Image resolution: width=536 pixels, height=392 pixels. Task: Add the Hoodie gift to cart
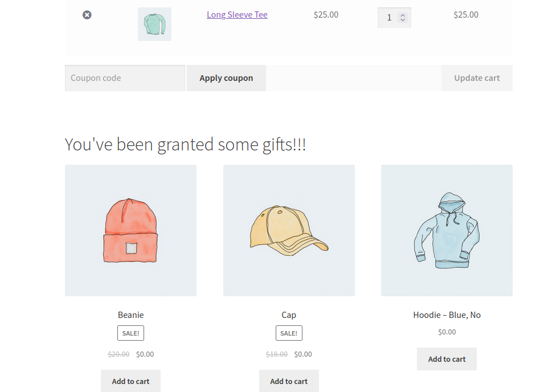[x=447, y=359]
